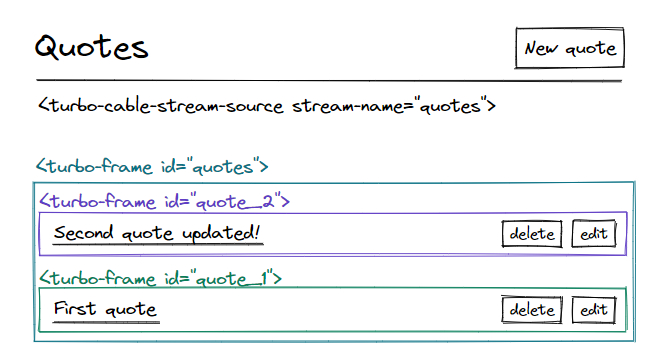Delete the First quote entry
Image resolution: width=655 pixels, height=364 pixels.
tap(532, 310)
